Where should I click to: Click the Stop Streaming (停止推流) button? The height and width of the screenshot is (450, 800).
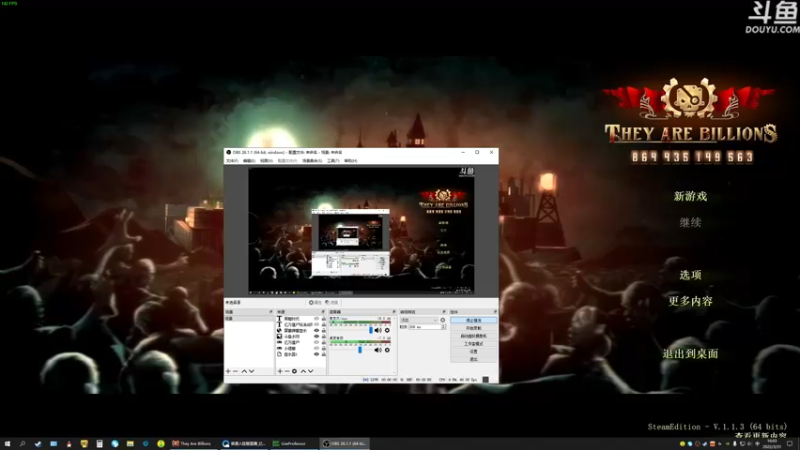[x=473, y=320]
